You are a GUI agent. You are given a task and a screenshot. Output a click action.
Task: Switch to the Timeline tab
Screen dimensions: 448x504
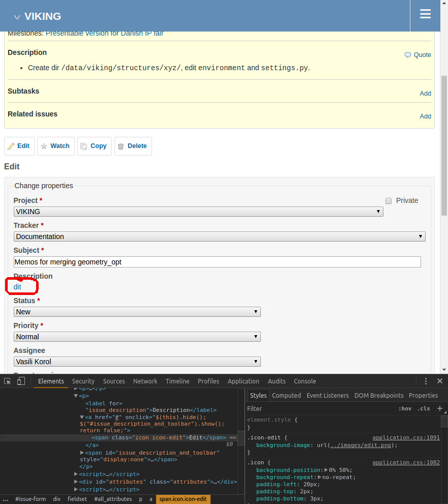click(x=177, y=381)
